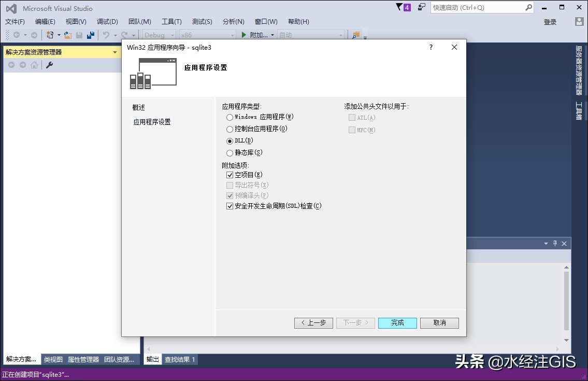Click the Output panel pin icon
The width and height of the screenshot is (588, 381).
pyautogui.click(x=555, y=243)
